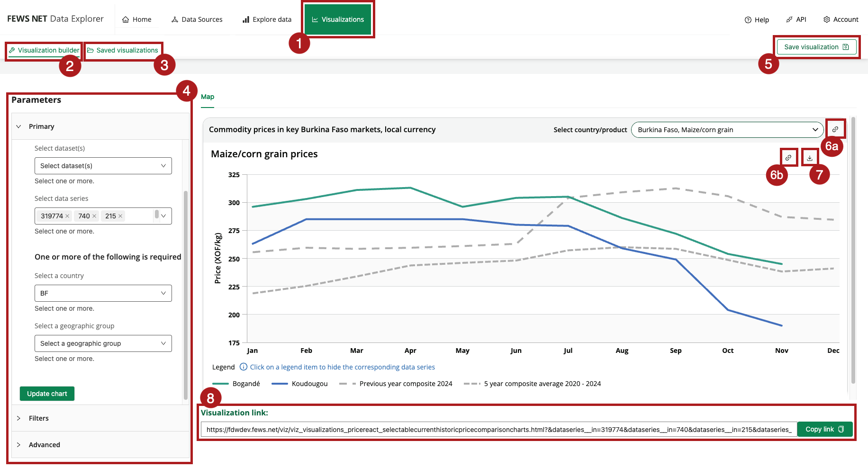This screenshot has width=868, height=468.
Task: Open the Help menu
Action: tap(757, 19)
